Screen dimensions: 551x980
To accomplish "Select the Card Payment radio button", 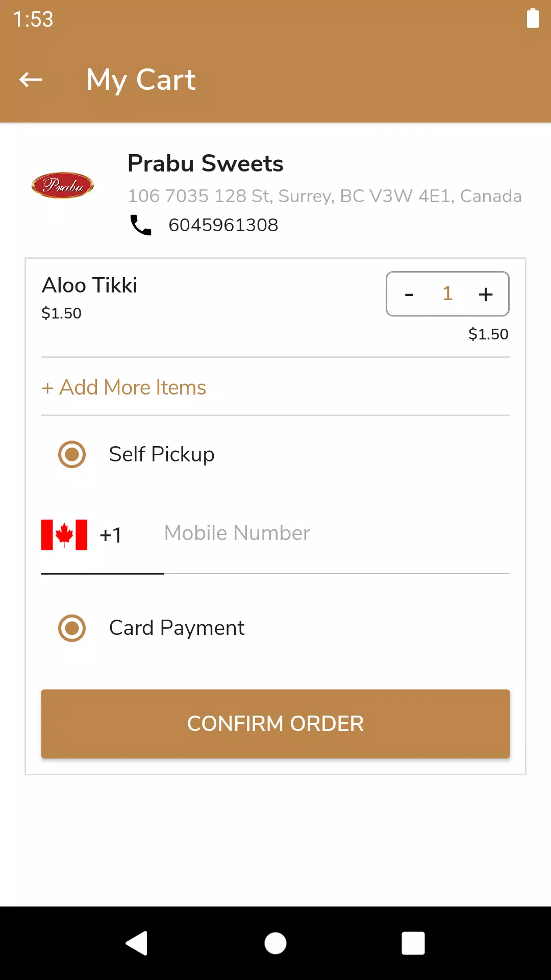I will click(72, 628).
